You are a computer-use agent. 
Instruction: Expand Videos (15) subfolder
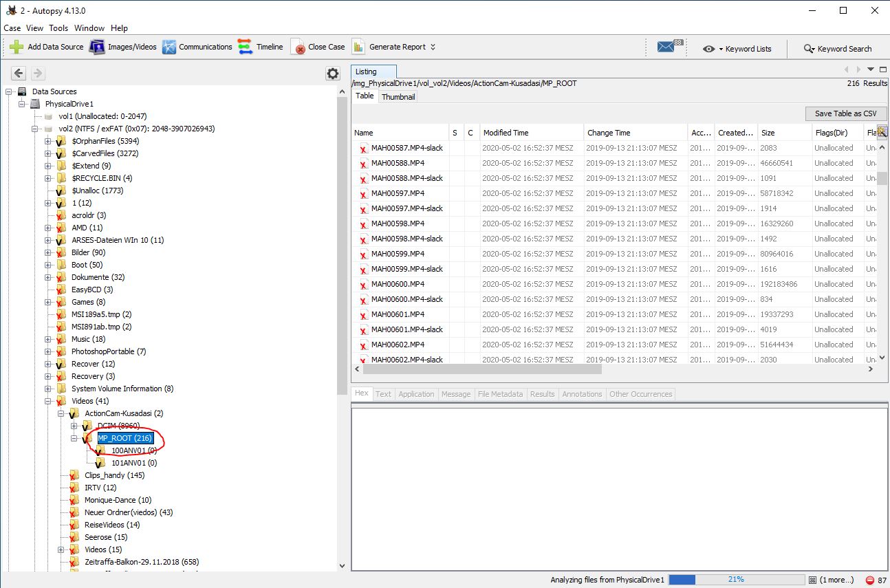[61, 549]
